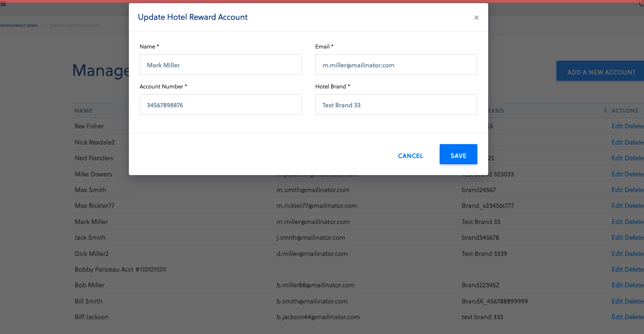Click m.smith@mailinator.com email cell
This screenshot has width=644, height=334.
[x=313, y=190]
